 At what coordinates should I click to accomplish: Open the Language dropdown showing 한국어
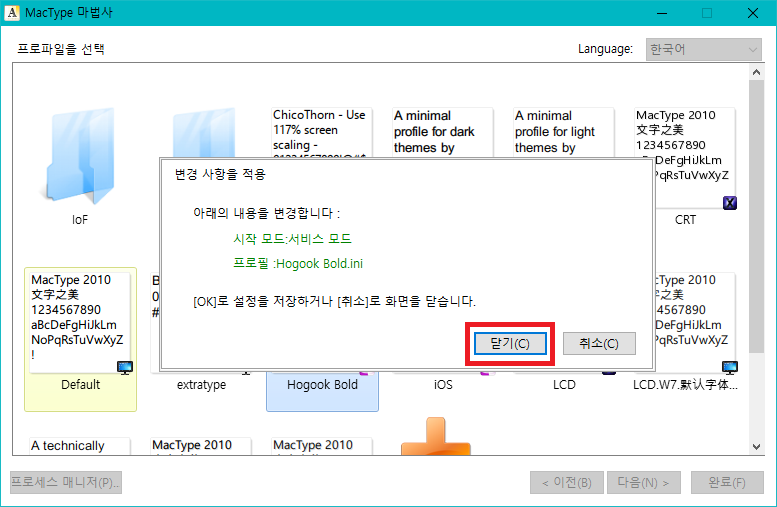point(703,50)
